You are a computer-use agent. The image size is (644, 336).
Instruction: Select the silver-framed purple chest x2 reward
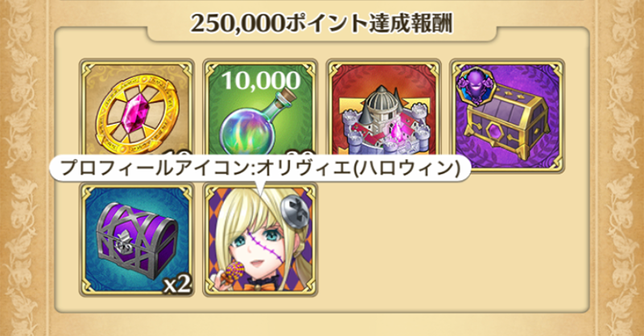[137, 240]
